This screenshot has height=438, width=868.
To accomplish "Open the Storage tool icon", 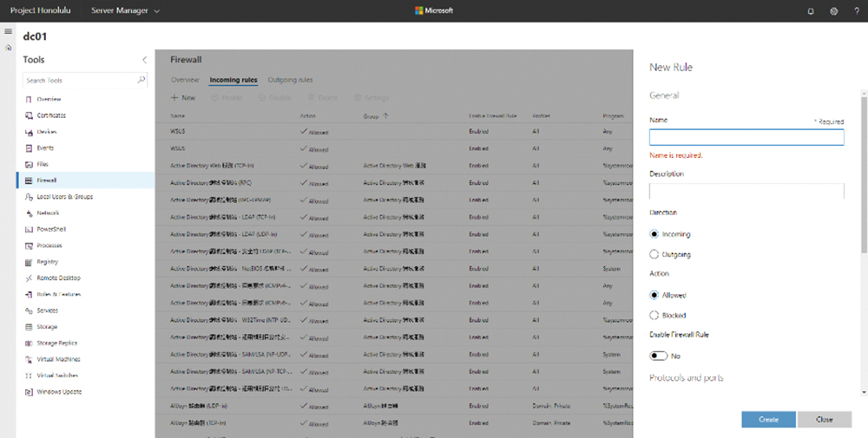I will 29,327.
